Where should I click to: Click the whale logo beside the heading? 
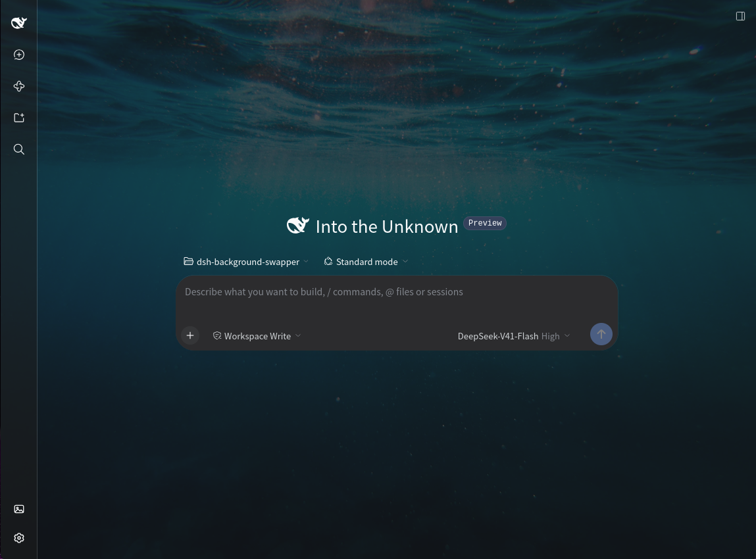click(x=298, y=225)
